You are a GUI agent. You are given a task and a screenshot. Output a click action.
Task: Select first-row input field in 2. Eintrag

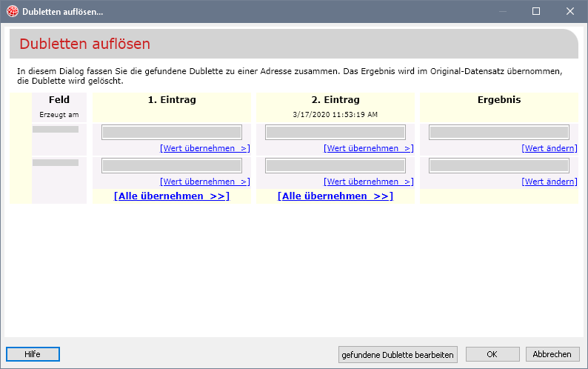(x=335, y=133)
